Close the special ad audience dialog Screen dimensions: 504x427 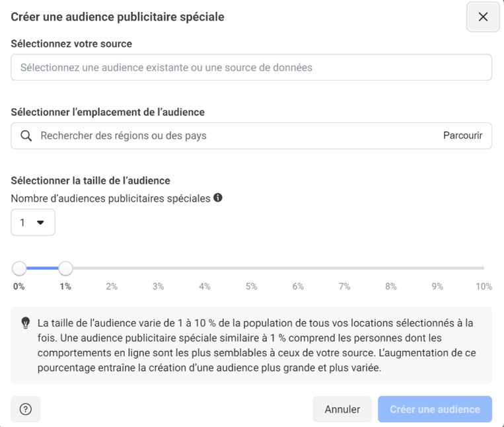click(483, 17)
